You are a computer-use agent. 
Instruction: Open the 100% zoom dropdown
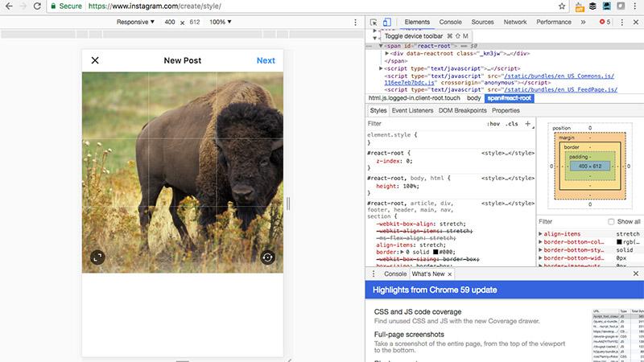click(x=221, y=23)
